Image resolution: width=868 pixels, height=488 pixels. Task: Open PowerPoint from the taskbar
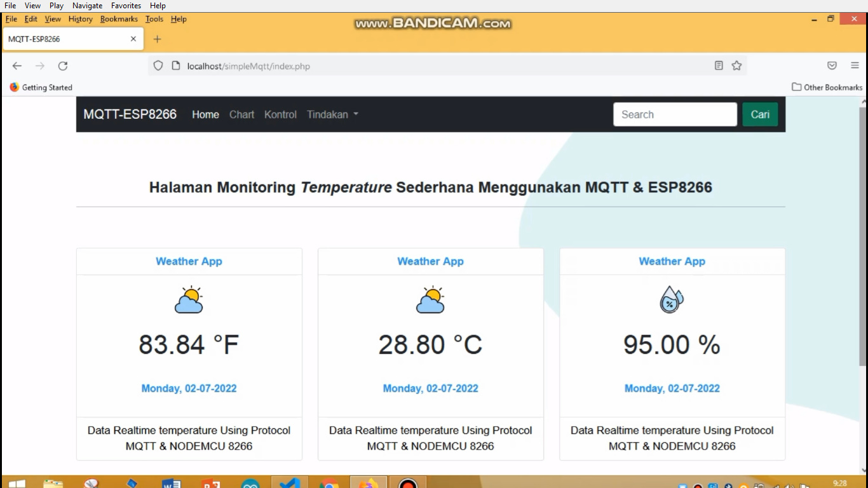pyautogui.click(x=212, y=484)
